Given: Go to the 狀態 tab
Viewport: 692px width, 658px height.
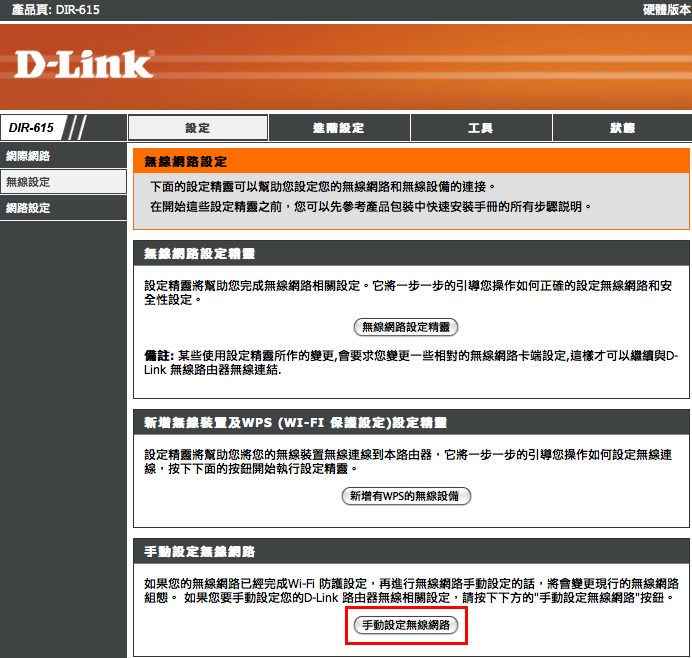Looking at the screenshot, I should (622, 128).
